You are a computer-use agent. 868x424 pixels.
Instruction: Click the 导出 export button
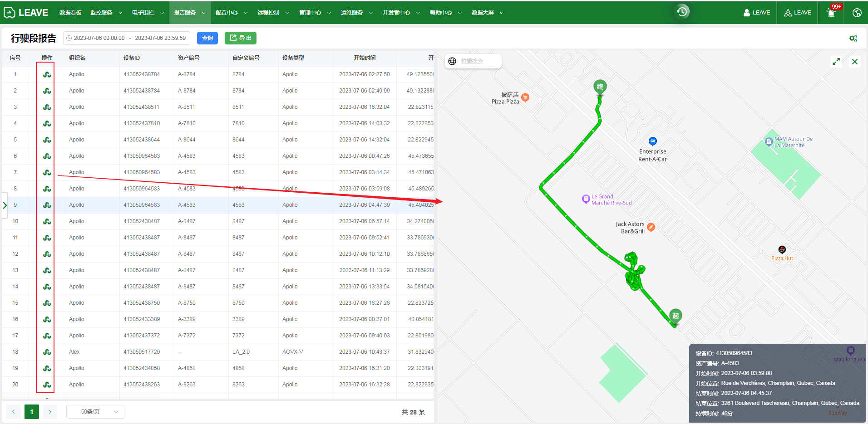tap(241, 38)
